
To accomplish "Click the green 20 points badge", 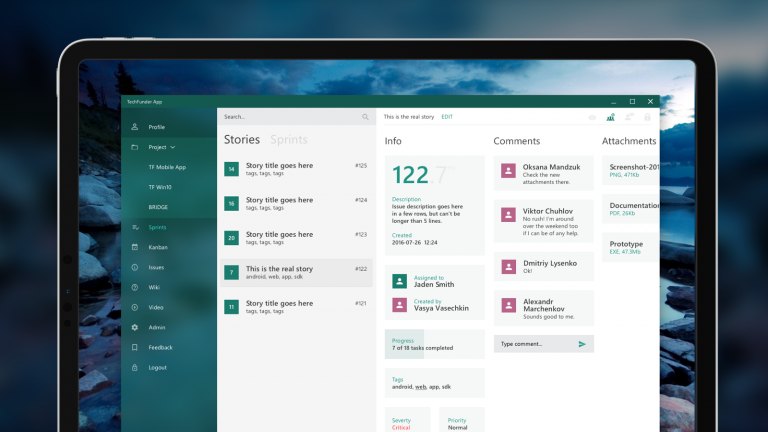I will pyautogui.click(x=232, y=238).
